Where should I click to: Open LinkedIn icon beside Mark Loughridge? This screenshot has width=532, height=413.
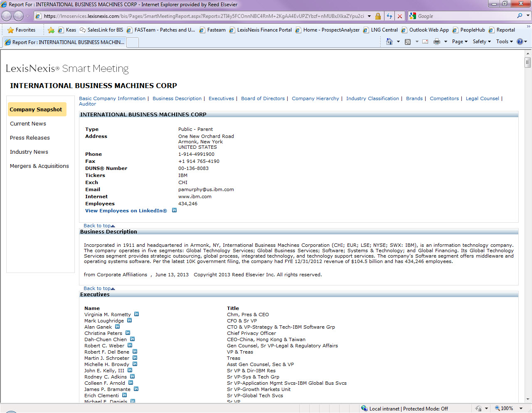(129, 320)
